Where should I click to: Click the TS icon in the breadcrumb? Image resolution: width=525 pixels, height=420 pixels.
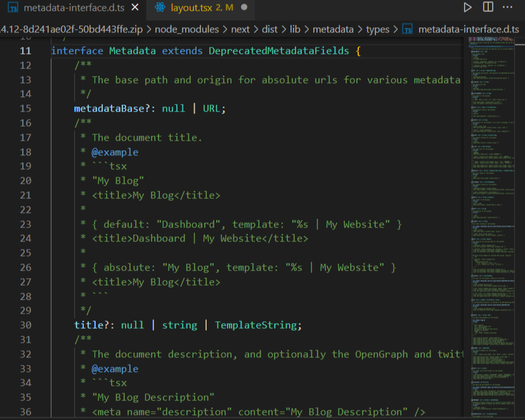click(408, 29)
